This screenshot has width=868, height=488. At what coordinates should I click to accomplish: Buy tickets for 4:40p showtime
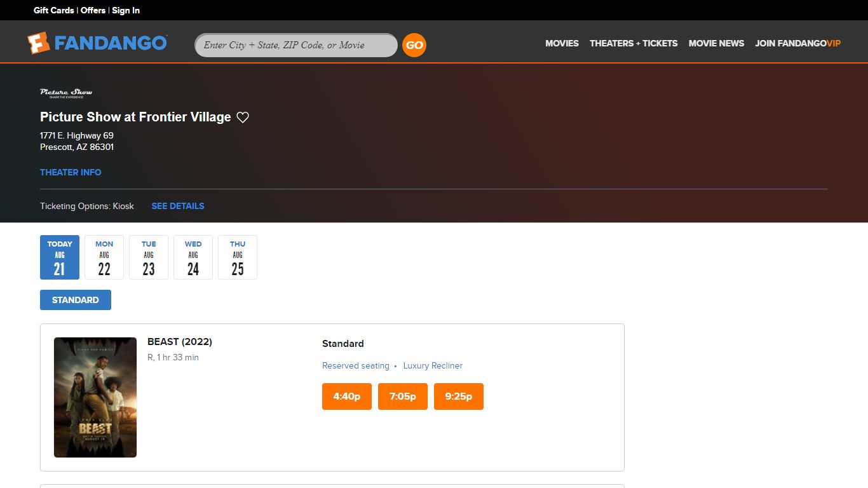347,396
